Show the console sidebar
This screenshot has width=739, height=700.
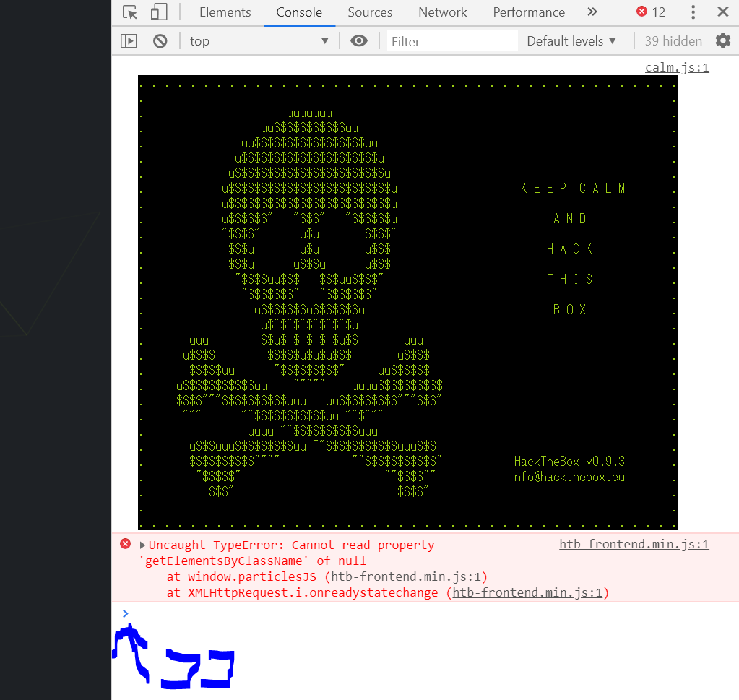(x=129, y=41)
